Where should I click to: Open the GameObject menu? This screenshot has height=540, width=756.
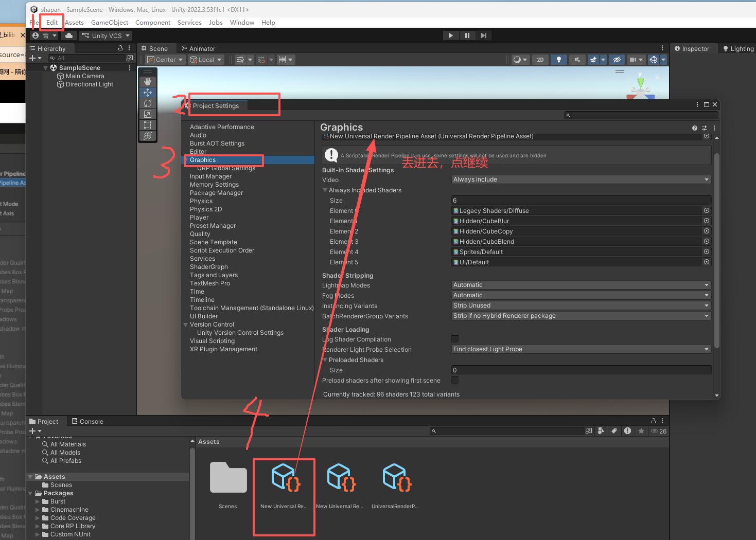[x=110, y=23]
